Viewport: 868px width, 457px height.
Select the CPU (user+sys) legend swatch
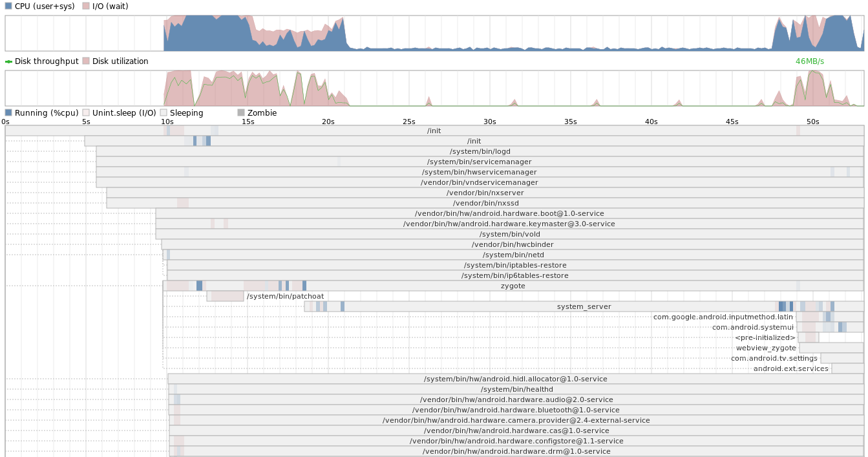[8, 6]
